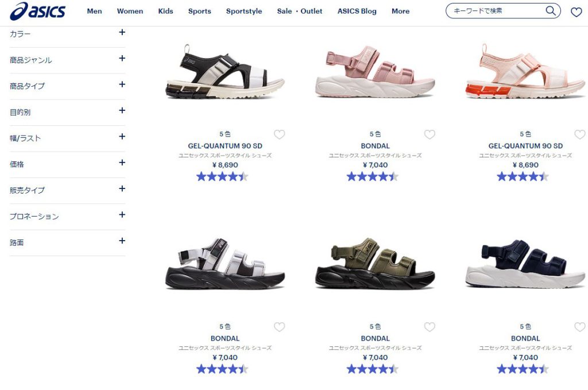Open the olive BONDAL sandal image
Screen dimensions: 588x390
coord(376,264)
